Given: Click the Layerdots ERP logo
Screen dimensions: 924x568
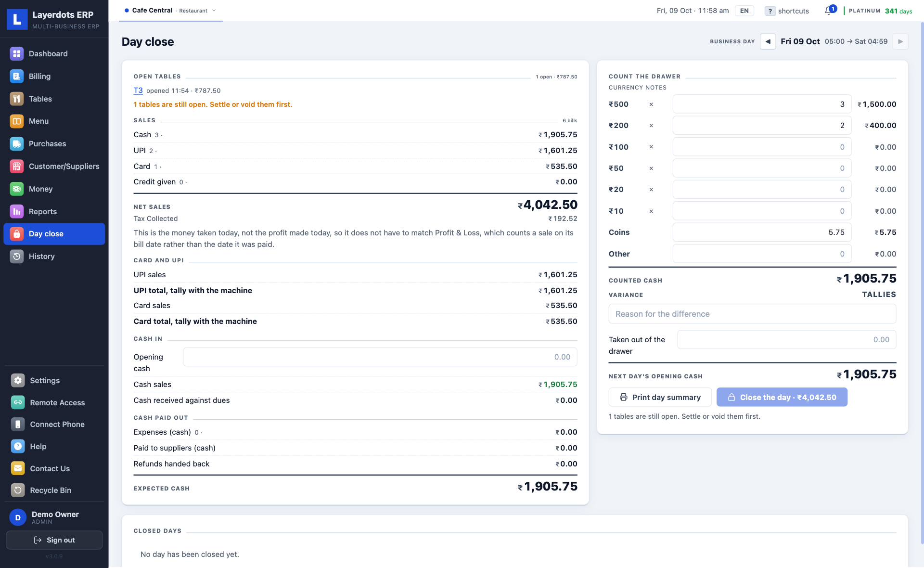Looking at the screenshot, I should [x=17, y=19].
